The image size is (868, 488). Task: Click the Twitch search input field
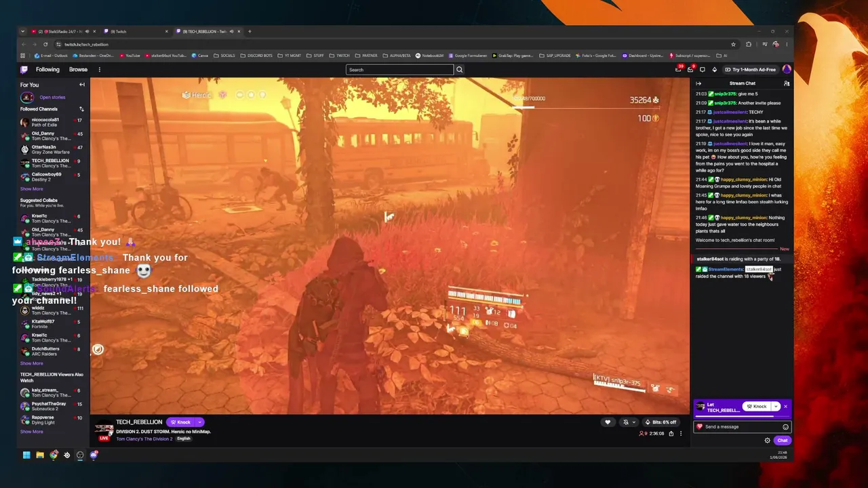399,69
